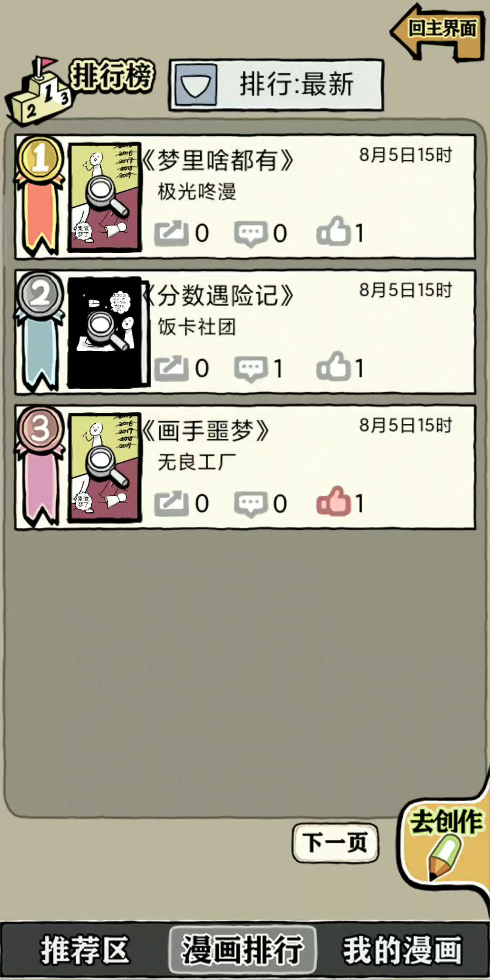Select the 漫画排行 tab

[243, 950]
